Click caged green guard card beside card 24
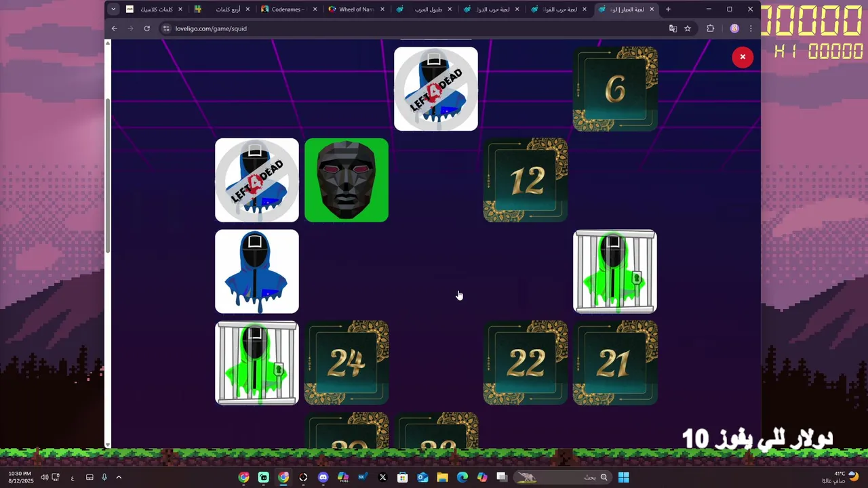Image resolution: width=868 pixels, height=488 pixels. (x=257, y=363)
